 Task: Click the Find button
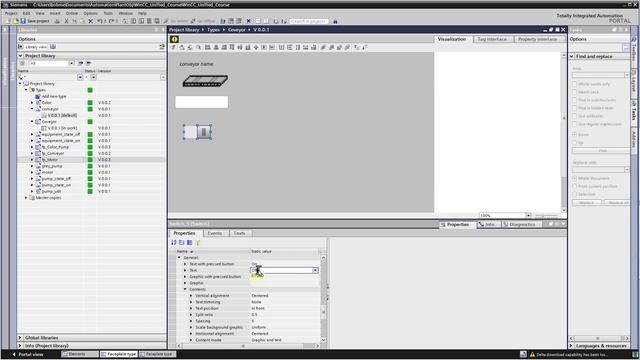pos(602,151)
